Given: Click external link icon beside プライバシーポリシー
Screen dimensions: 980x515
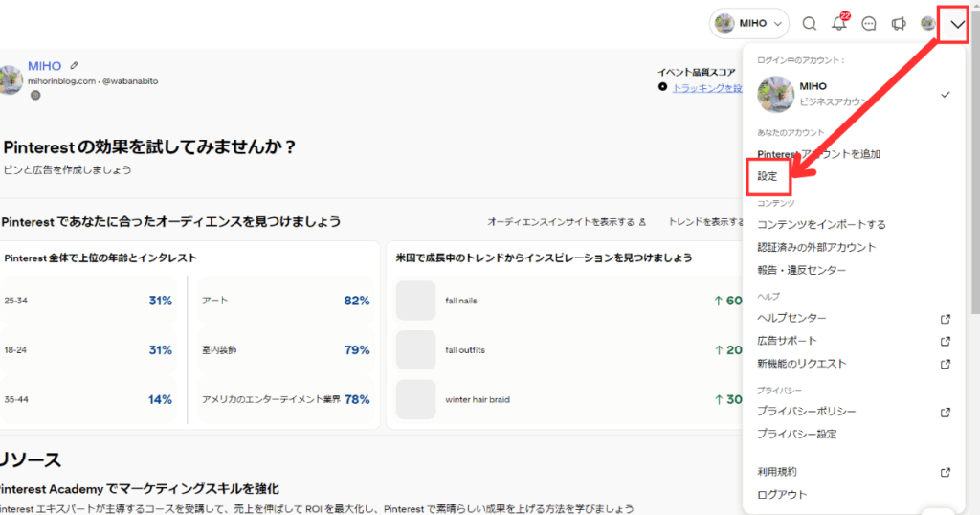Looking at the screenshot, I should [x=946, y=413].
